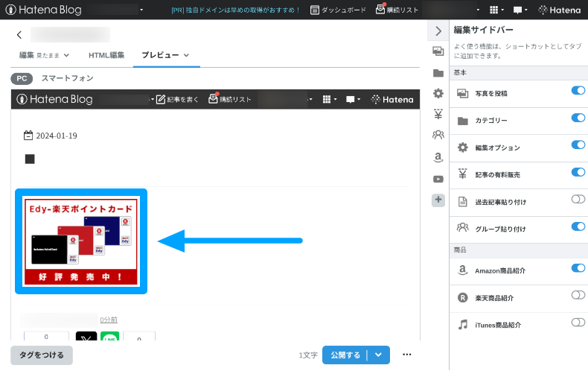The height and width of the screenshot is (371, 588).
Task: Click the 公開する button
Action: pyautogui.click(x=345, y=355)
